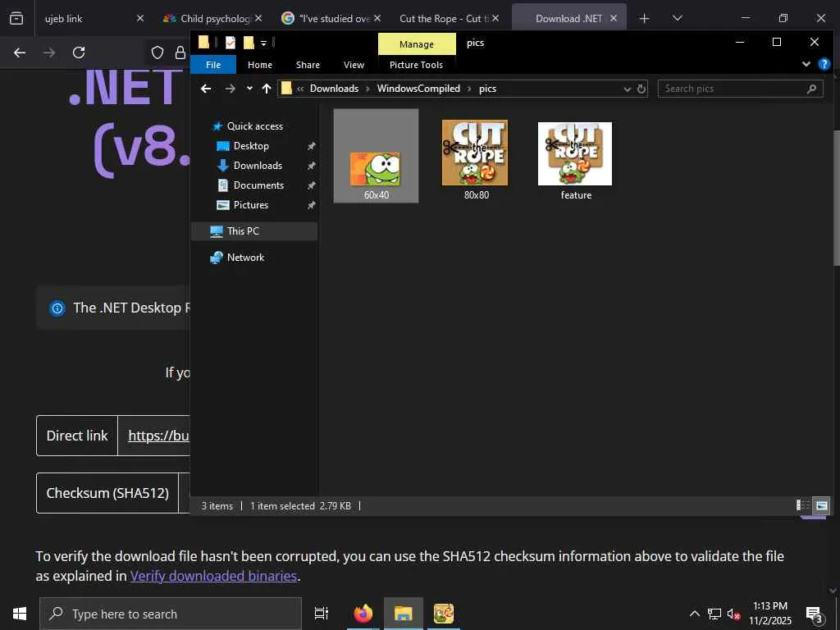
Task: Switch to the Child psychology browser tab
Action: 212,18
